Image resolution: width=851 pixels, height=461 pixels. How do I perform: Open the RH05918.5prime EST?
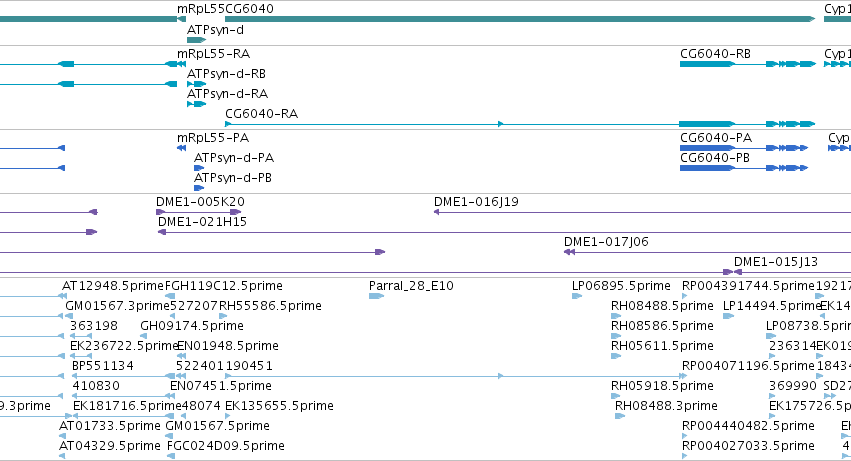pyautogui.click(x=615, y=396)
